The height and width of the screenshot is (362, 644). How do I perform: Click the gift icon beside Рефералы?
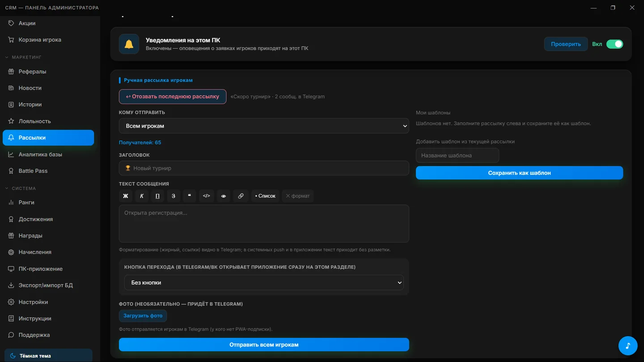point(11,72)
